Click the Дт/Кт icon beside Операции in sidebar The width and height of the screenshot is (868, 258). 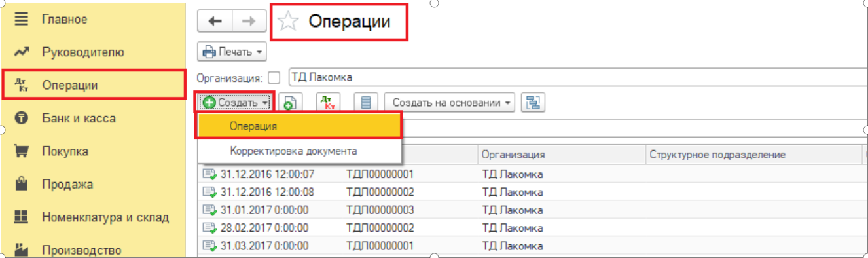pyautogui.click(x=22, y=85)
